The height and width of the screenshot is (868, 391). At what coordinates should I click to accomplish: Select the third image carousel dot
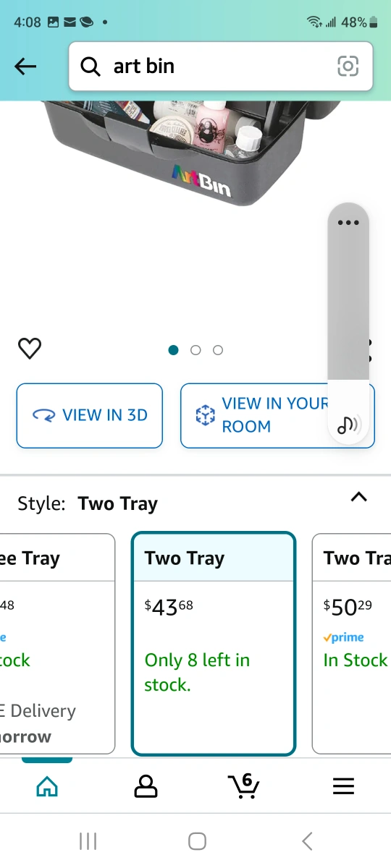pyautogui.click(x=218, y=350)
